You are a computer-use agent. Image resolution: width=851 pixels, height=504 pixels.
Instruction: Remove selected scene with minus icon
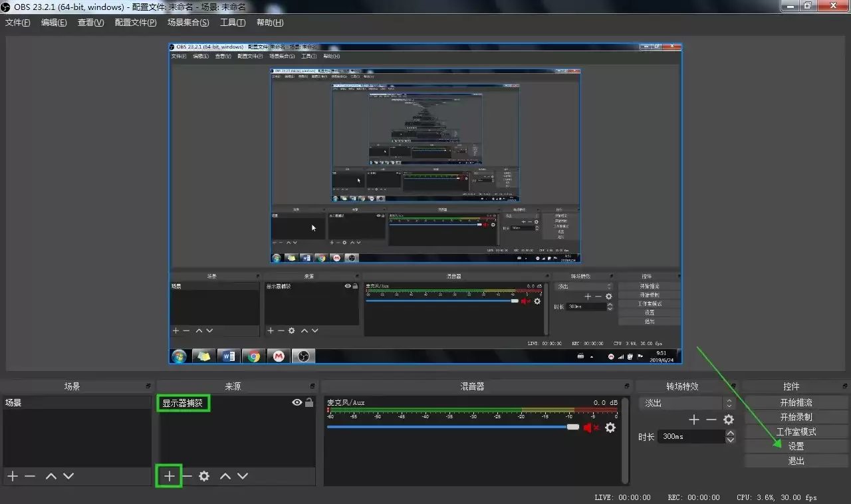coord(30,476)
